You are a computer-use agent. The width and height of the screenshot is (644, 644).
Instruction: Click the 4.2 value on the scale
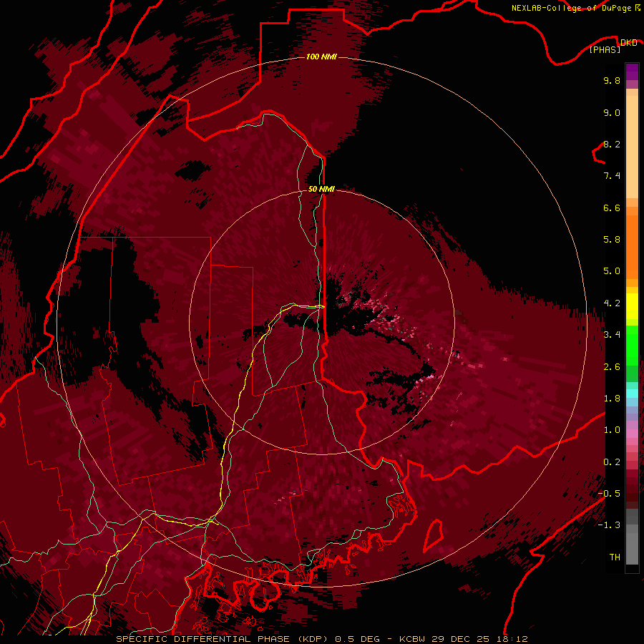click(612, 303)
